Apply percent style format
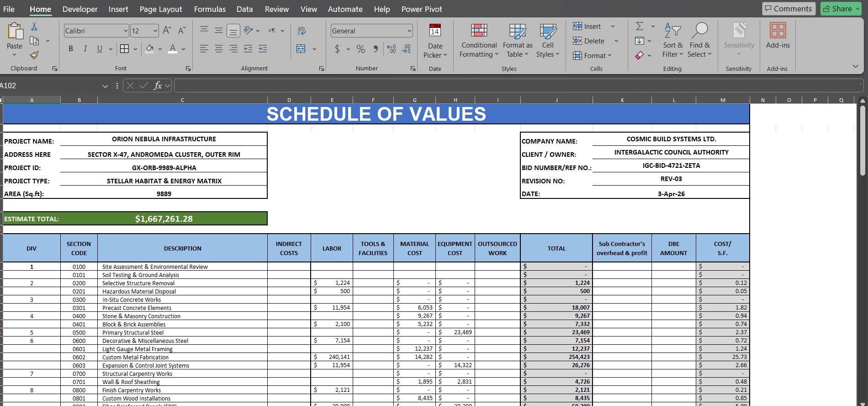The image size is (868, 406). click(x=361, y=48)
